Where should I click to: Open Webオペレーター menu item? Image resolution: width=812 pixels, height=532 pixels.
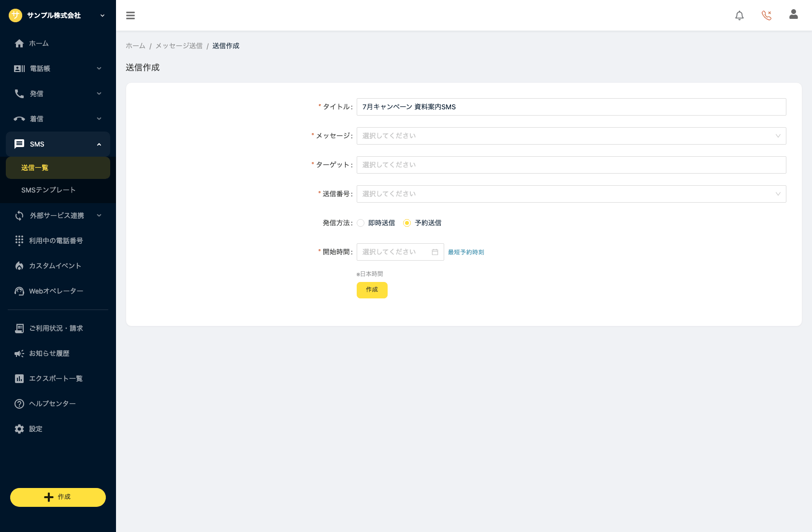pyautogui.click(x=58, y=291)
